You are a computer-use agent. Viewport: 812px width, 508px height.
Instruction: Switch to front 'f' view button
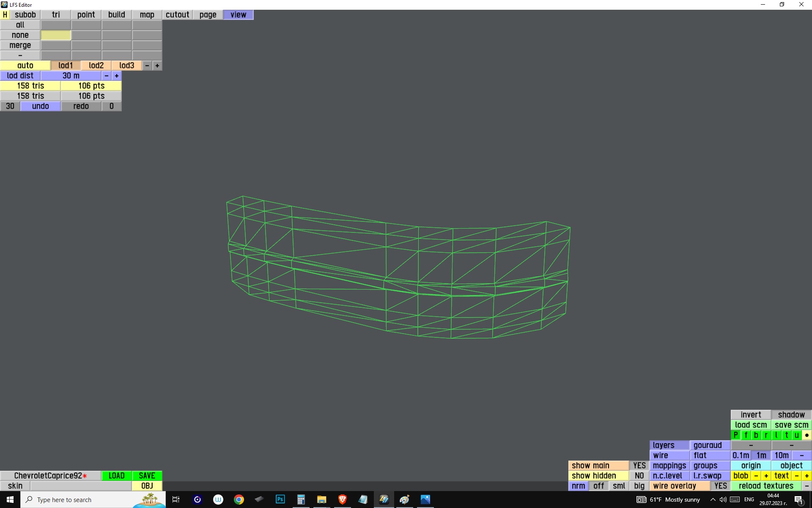[746, 435]
